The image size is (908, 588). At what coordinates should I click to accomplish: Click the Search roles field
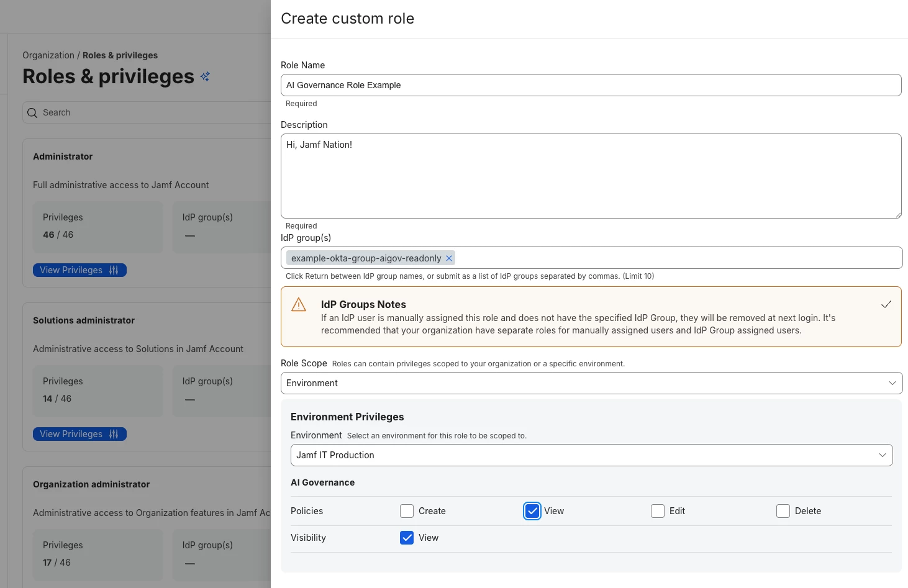pos(147,112)
